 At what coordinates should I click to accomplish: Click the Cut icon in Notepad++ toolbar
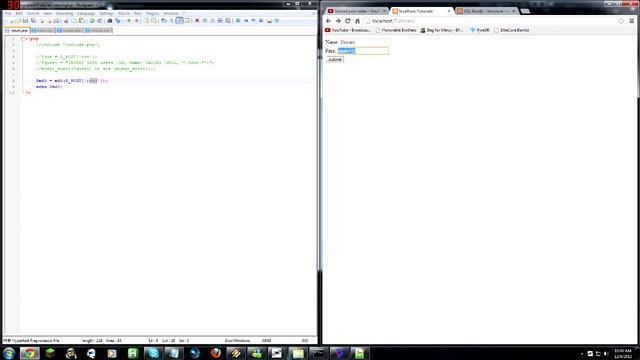(66, 20)
